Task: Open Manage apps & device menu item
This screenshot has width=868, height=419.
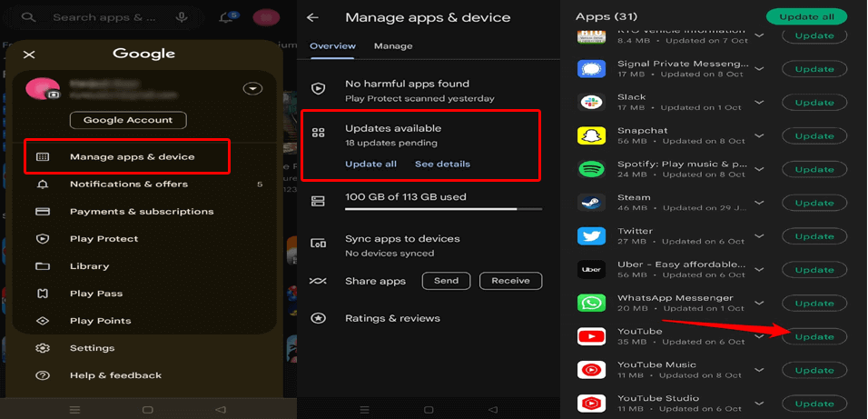Action: pyautogui.click(x=132, y=156)
